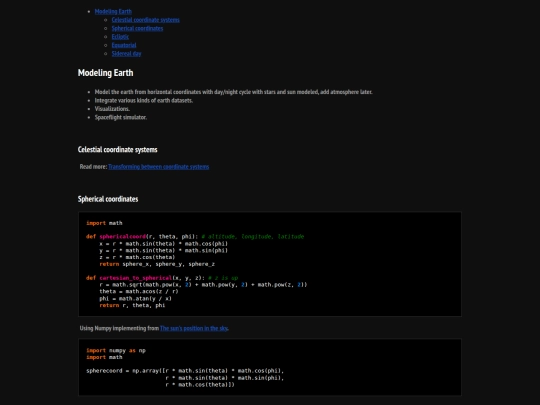
Task: Click the 'Visualizations.' bullet item
Action: (112, 109)
